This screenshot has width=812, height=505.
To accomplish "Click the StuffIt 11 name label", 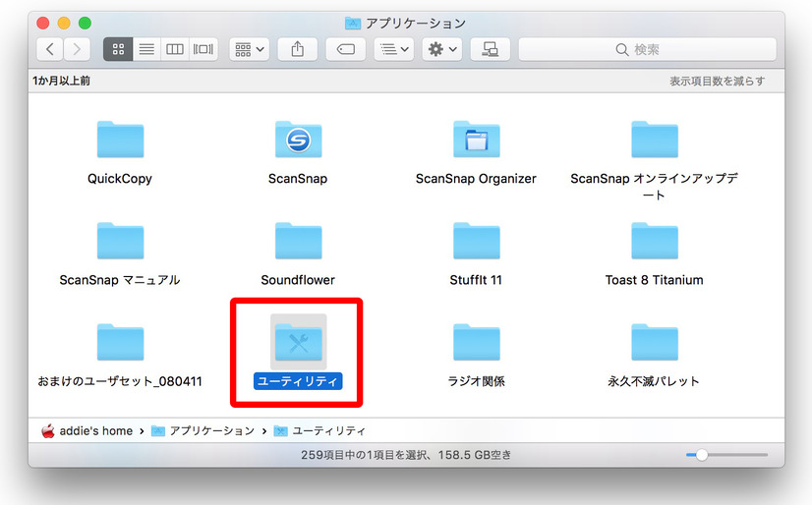I will click(476, 280).
